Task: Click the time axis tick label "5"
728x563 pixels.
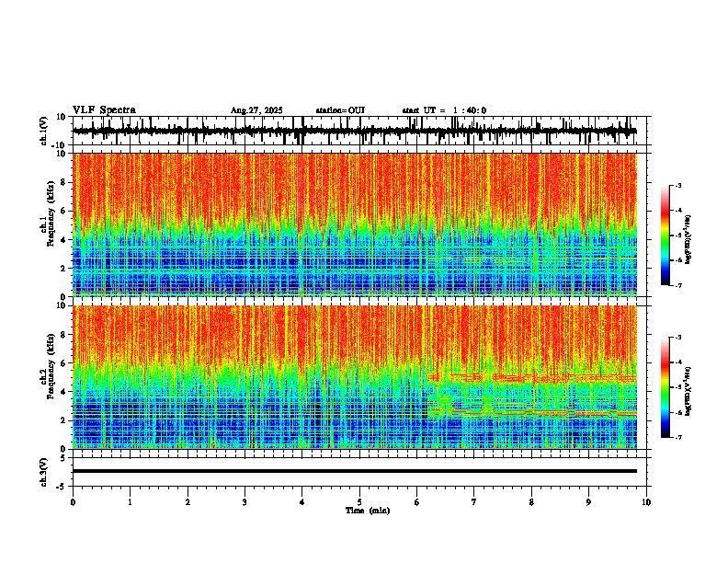Action: click(x=359, y=502)
